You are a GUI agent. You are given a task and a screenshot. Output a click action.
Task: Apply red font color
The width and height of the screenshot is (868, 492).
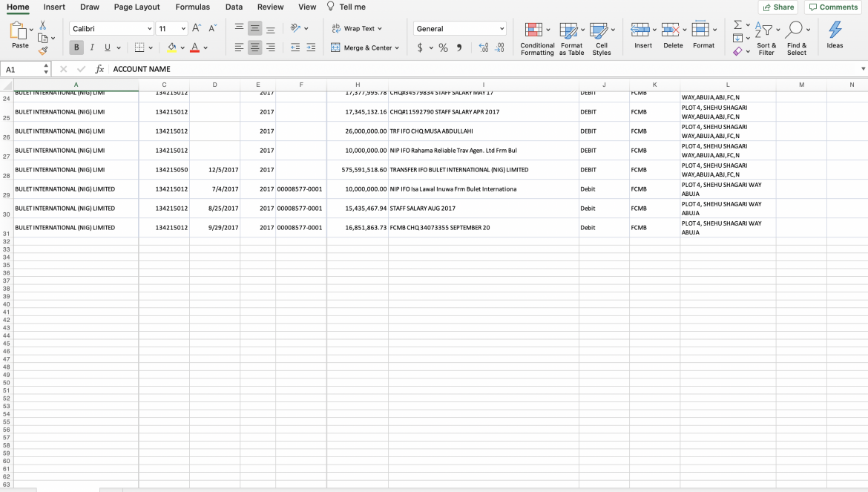click(194, 47)
